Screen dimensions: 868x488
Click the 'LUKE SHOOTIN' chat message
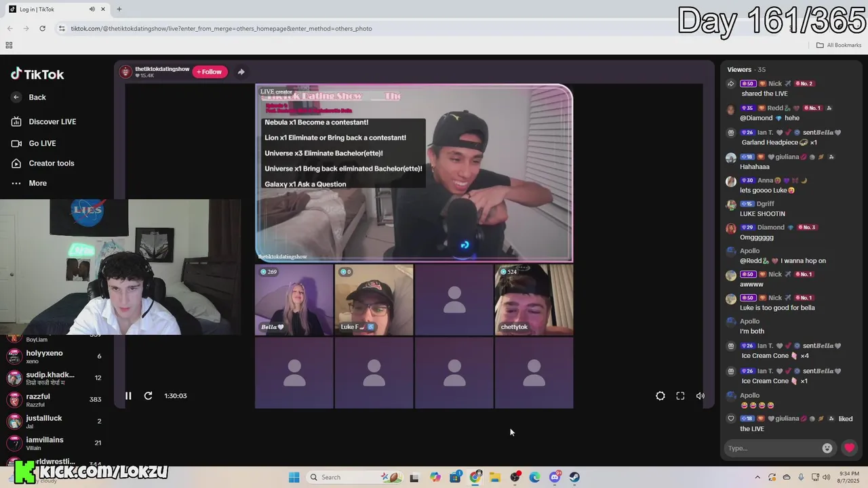[x=762, y=214]
